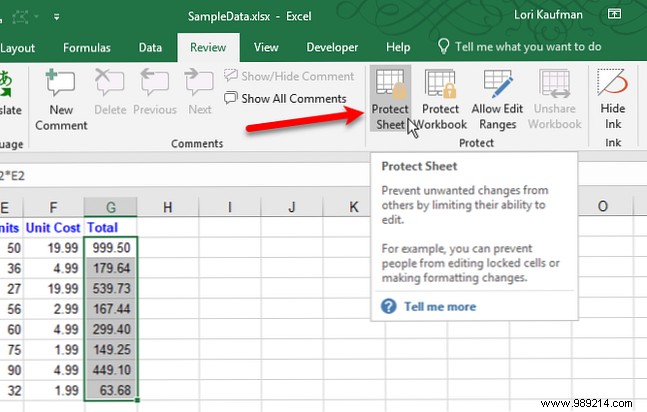This screenshot has height=412, width=647.
Task: Select cell with value 179.64
Action: tap(111, 268)
